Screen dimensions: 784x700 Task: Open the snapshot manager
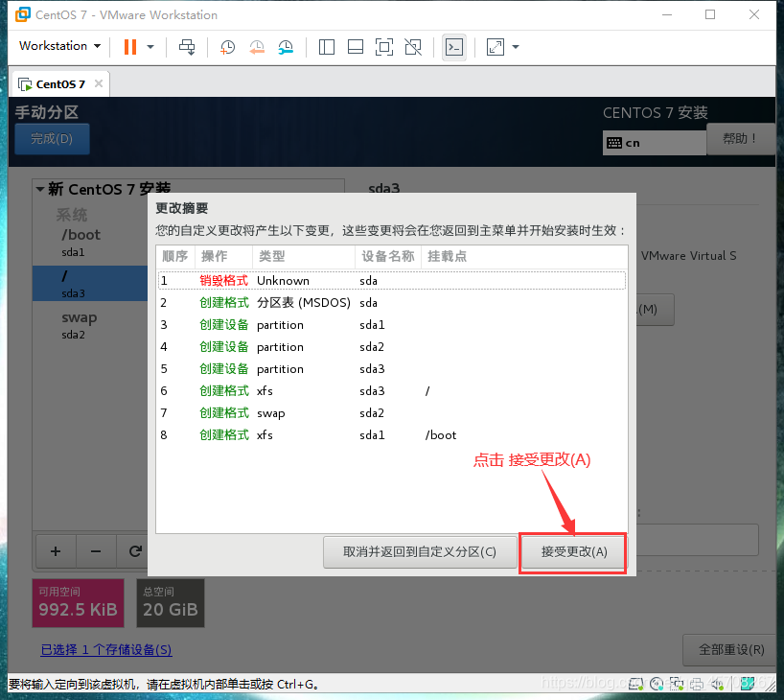[286, 48]
